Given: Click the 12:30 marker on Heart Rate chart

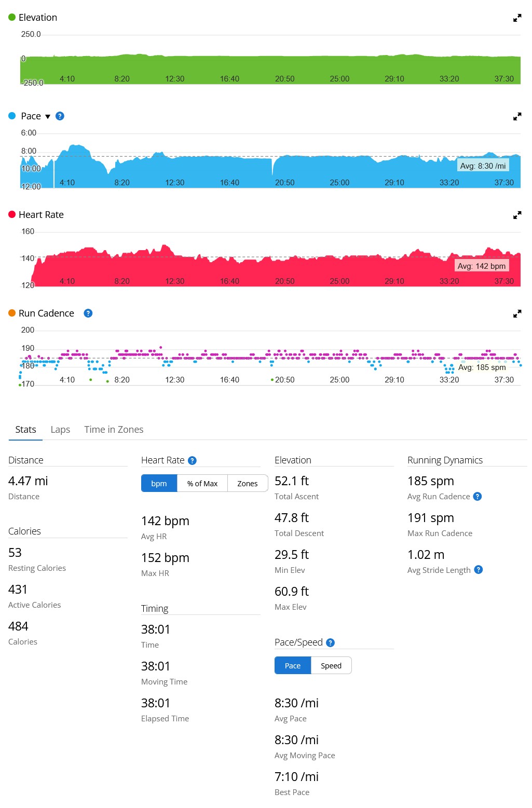Looking at the screenshot, I should [x=175, y=281].
